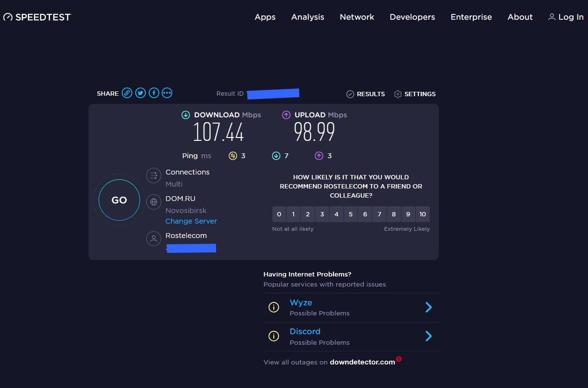This screenshot has width=588, height=388.
Task: Open more share options icon
Action: tap(167, 93)
